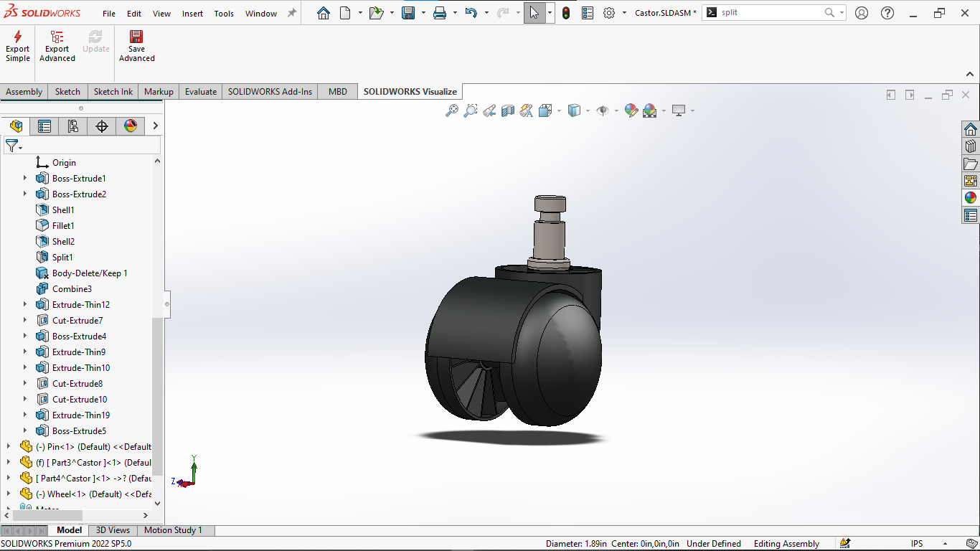
Task: Open a file using the Open folder icon
Action: tap(376, 13)
